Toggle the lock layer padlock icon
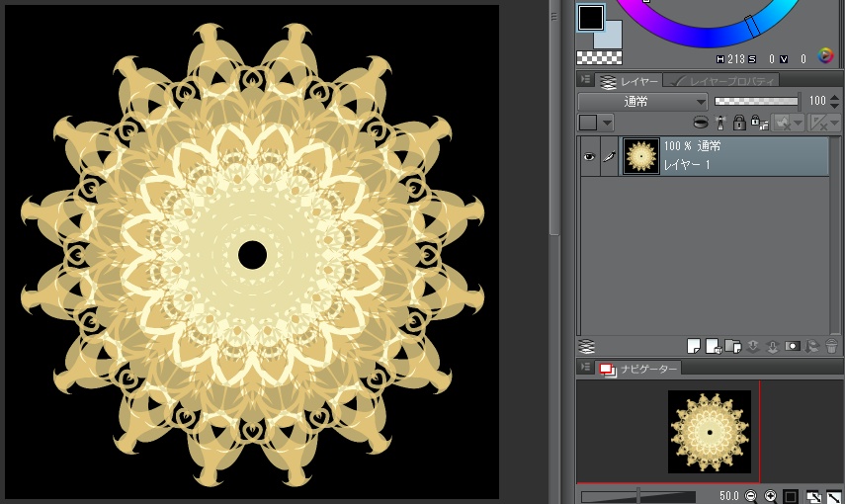845x504 pixels. pos(738,123)
